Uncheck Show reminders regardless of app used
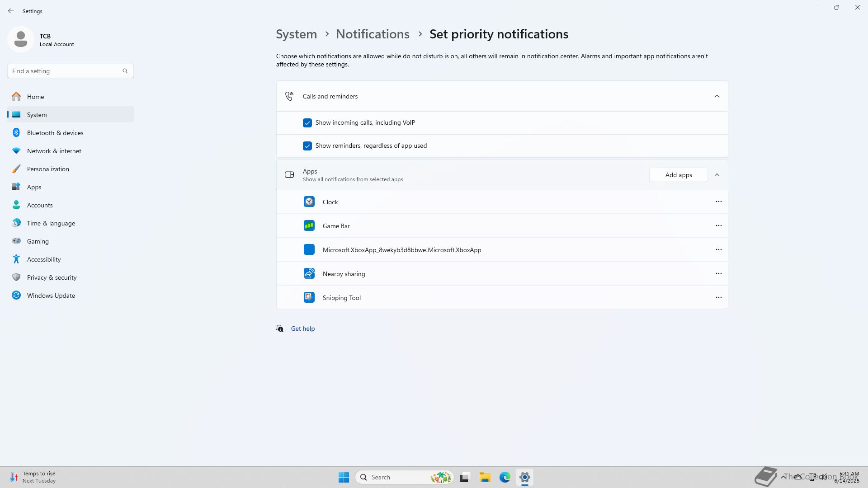 point(307,146)
